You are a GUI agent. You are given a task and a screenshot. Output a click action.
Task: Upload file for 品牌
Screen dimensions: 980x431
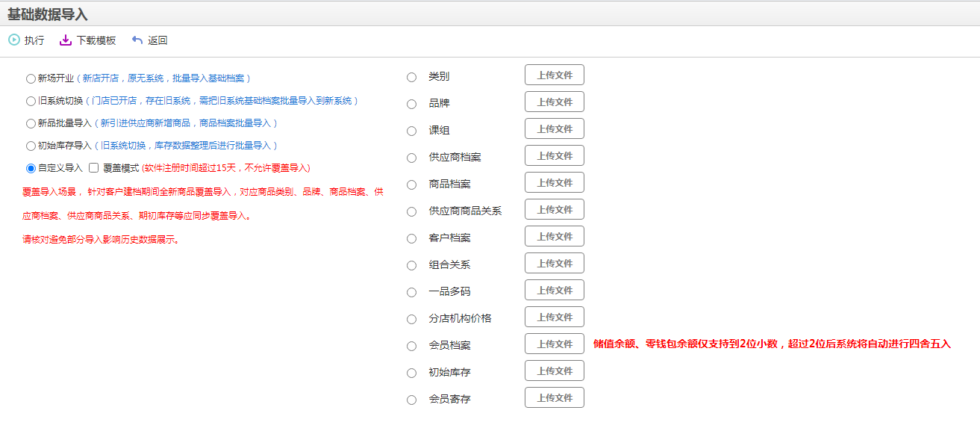pyautogui.click(x=554, y=102)
